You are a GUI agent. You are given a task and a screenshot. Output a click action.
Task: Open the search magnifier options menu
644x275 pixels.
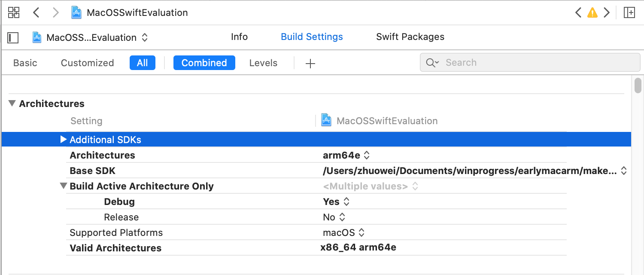[432, 63]
